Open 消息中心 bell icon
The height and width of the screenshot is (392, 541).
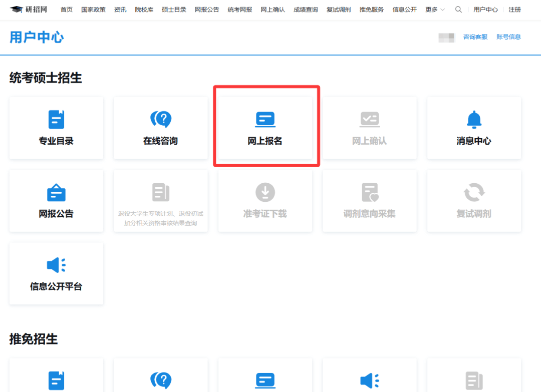click(x=474, y=119)
